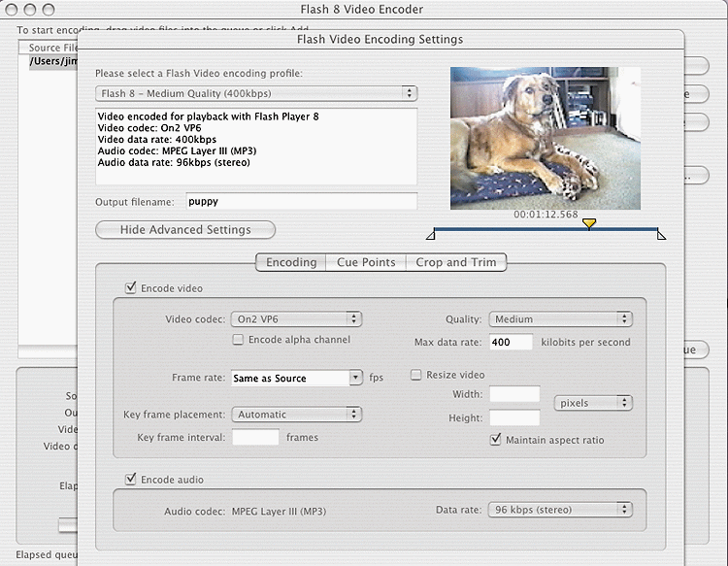Enable the Resize video checkbox
728x566 pixels.
pyautogui.click(x=416, y=375)
